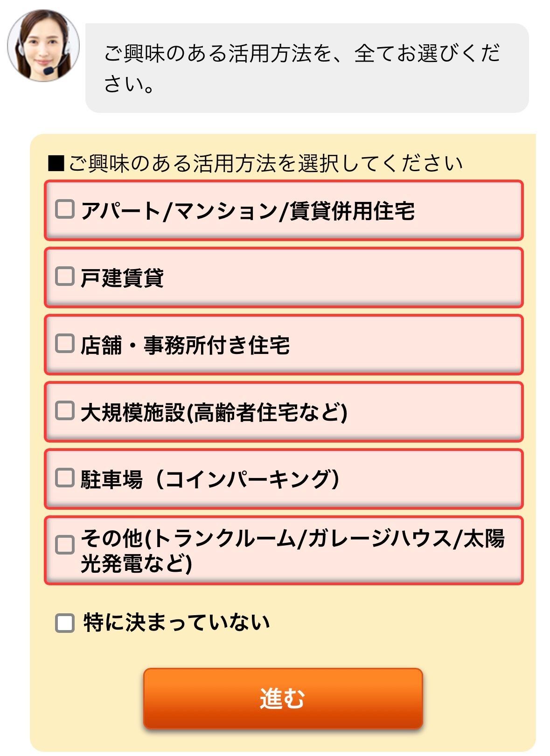Click the heading ご興味のある活用方法を選択してください
550x756 pixels.
[x=265, y=163]
